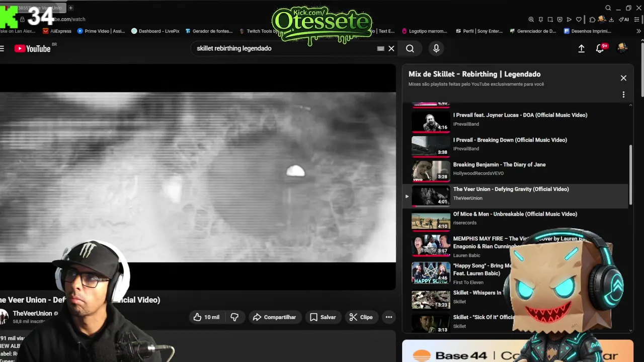Click the IPrevailBand channel under DOA
This screenshot has width=644, height=362.
(466, 124)
